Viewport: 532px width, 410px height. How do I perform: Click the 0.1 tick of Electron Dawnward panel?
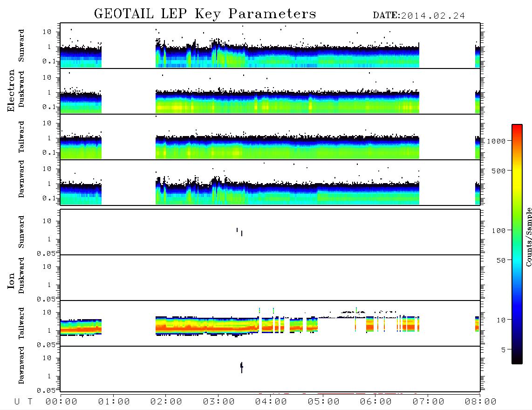click(49, 198)
